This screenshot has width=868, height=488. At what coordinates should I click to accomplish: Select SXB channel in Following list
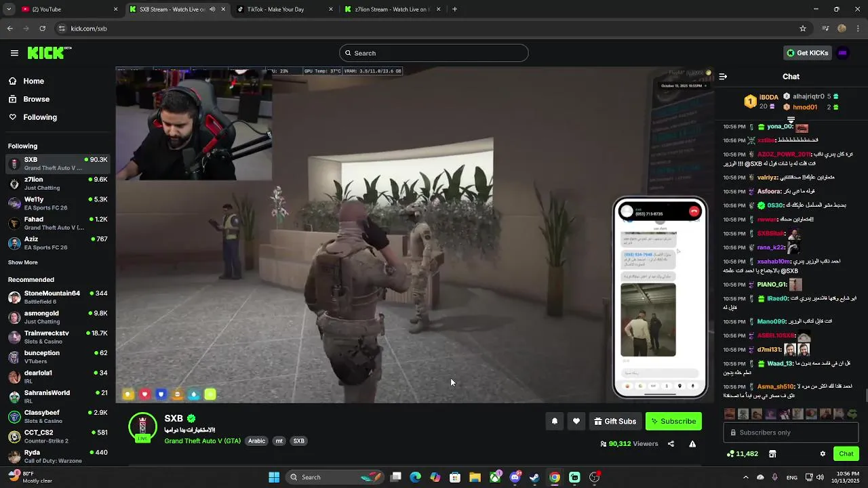[x=58, y=163]
